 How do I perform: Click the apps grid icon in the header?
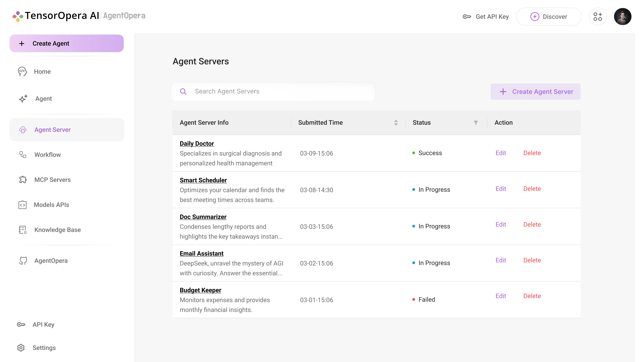[598, 17]
